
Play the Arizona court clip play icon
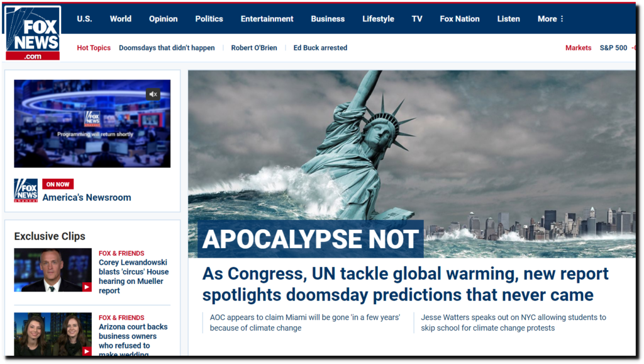pyautogui.click(x=87, y=351)
